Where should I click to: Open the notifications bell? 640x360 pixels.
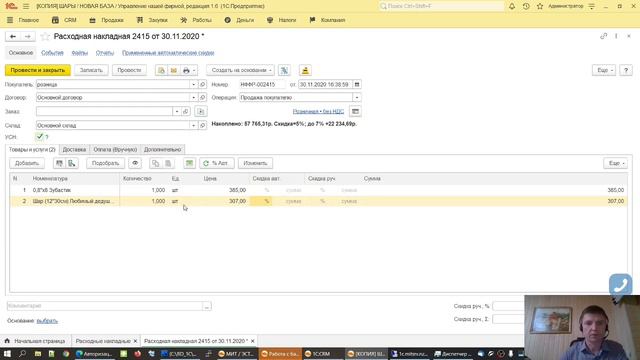click(x=512, y=6)
